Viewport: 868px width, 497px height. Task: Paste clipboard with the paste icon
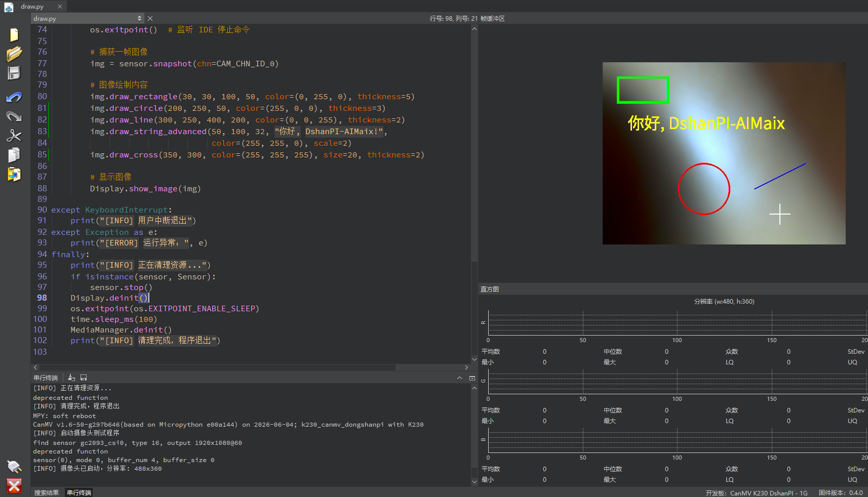[14, 174]
